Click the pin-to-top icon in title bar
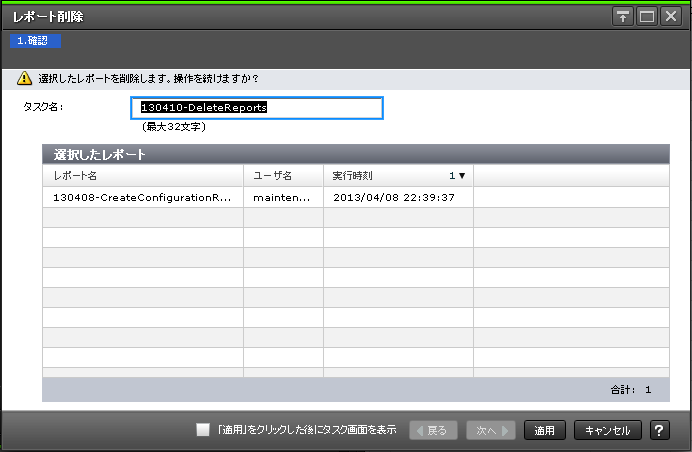Viewport: 692px width, 452px height. pyautogui.click(x=623, y=17)
